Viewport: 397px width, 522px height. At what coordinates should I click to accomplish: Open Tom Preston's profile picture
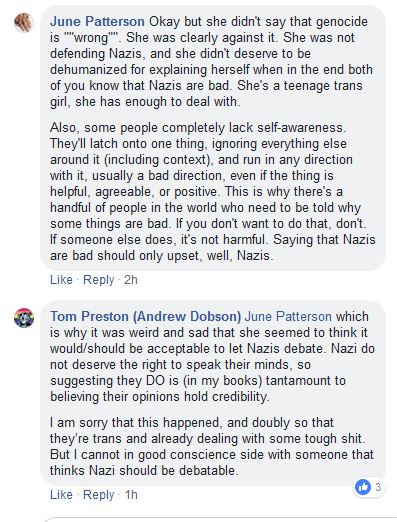click(24, 318)
